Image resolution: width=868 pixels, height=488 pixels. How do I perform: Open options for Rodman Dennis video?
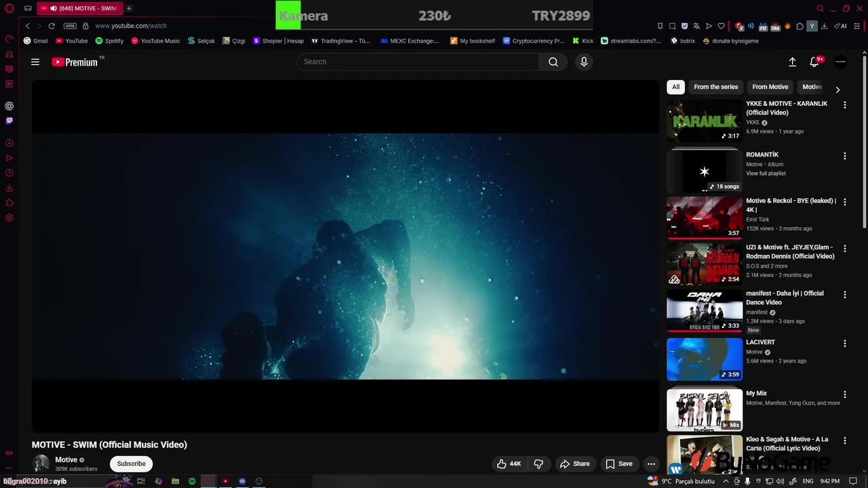[x=844, y=248]
